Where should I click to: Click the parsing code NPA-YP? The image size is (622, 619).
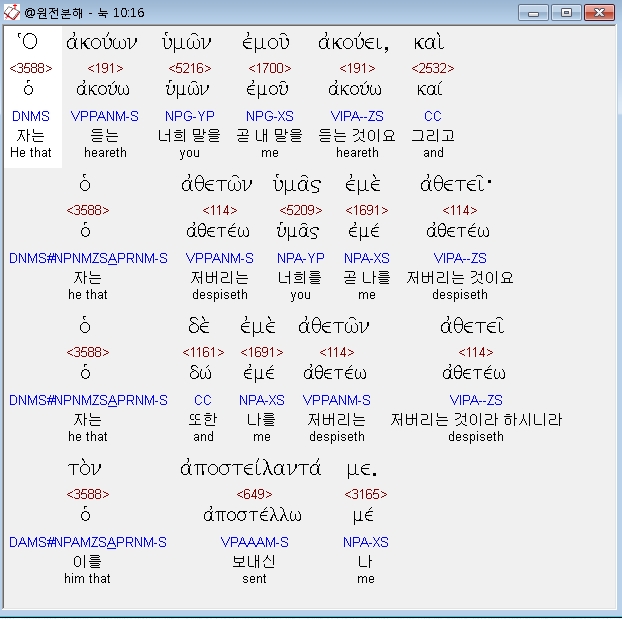301,258
